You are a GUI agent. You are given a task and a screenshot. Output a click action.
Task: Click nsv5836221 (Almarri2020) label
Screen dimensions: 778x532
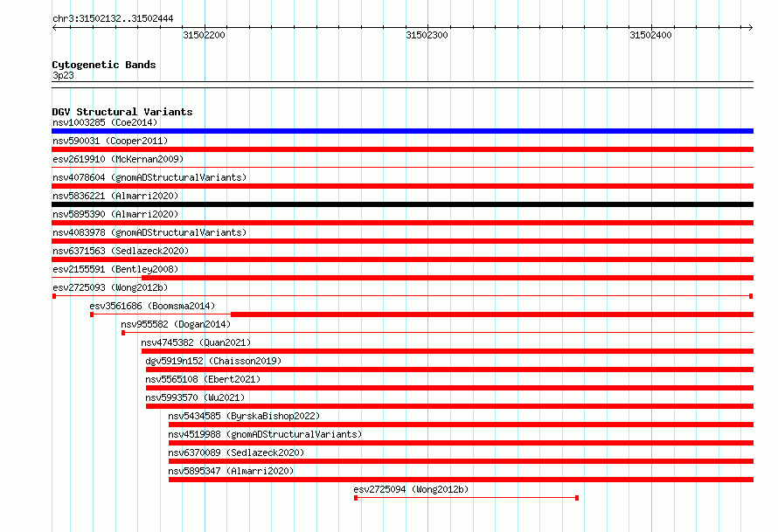tap(115, 196)
